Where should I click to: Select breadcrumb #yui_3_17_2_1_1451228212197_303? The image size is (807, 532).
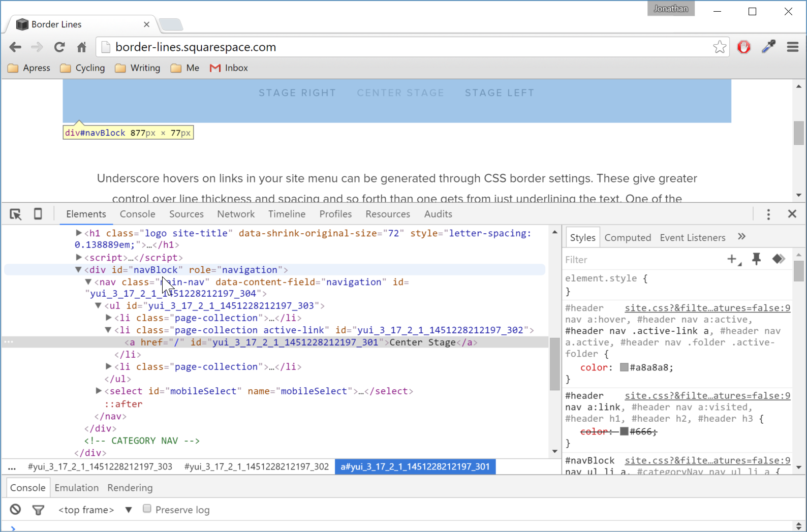tap(100, 466)
